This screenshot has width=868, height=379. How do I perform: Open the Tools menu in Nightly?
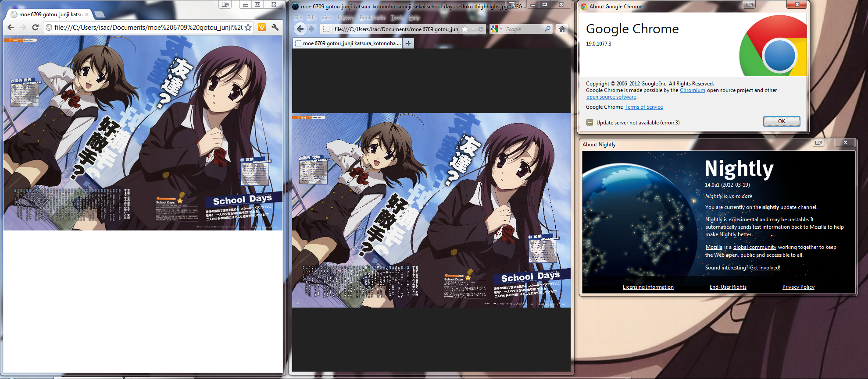coord(397,18)
